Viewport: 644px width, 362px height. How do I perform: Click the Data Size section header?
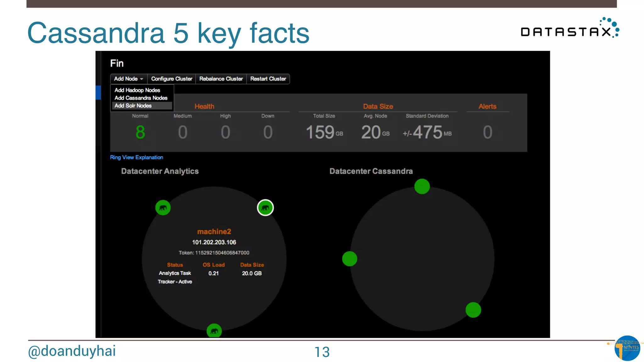[x=378, y=107]
